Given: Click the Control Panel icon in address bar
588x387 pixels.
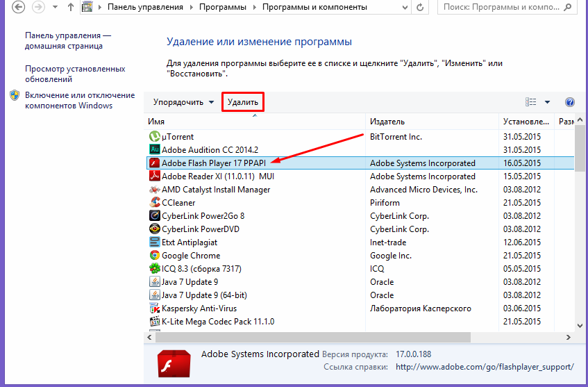Looking at the screenshot, I should [x=87, y=7].
